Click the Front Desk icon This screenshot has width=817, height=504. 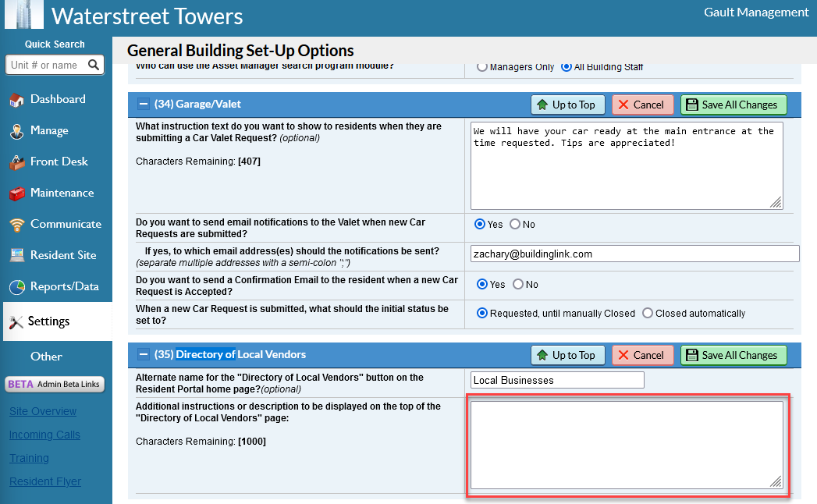[16, 162]
